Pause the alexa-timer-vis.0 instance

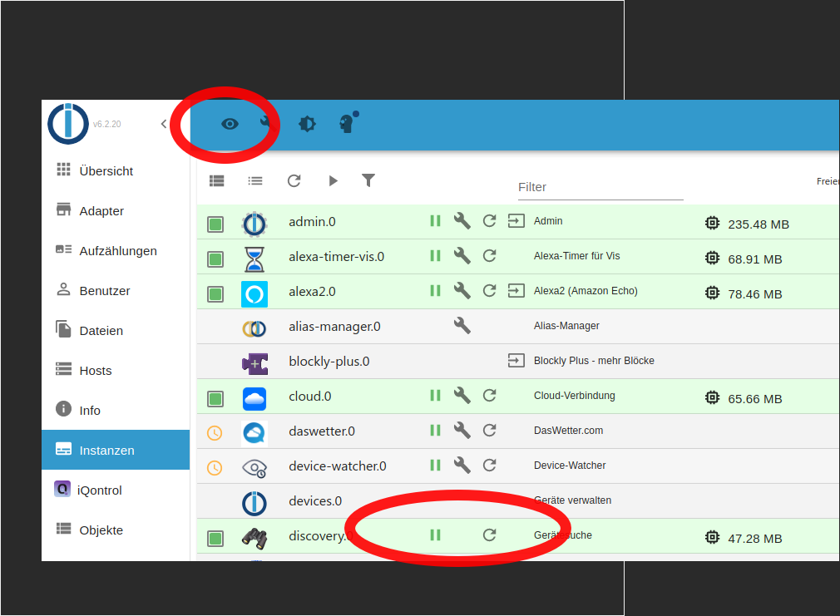[435, 256]
